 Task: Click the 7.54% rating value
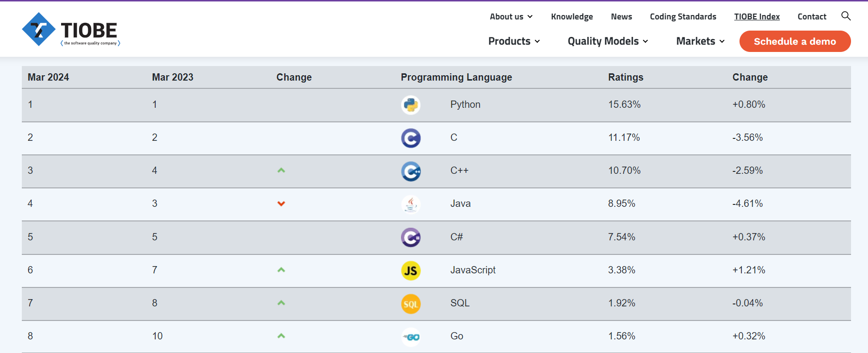[x=622, y=237]
